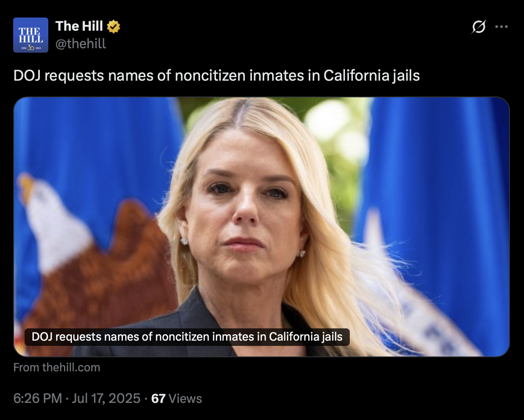Click the Jul 17, 2025 post date
The height and width of the screenshot is (420, 524).
(x=106, y=399)
